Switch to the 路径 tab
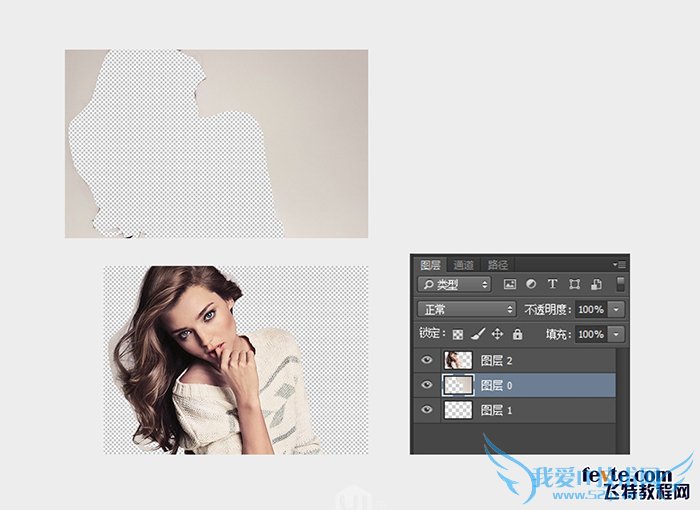The width and height of the screenshot is (700, 510). point(497,265)
